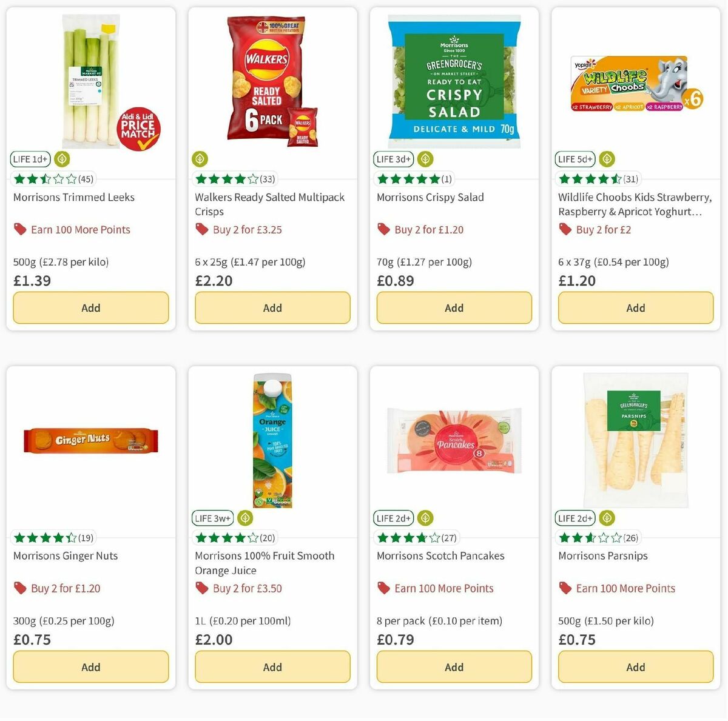Viewport: 728px width, 721px height.
Task: Click the leaf sustainability icon on Walkers crisps card
Action: [x=200, y=159]
